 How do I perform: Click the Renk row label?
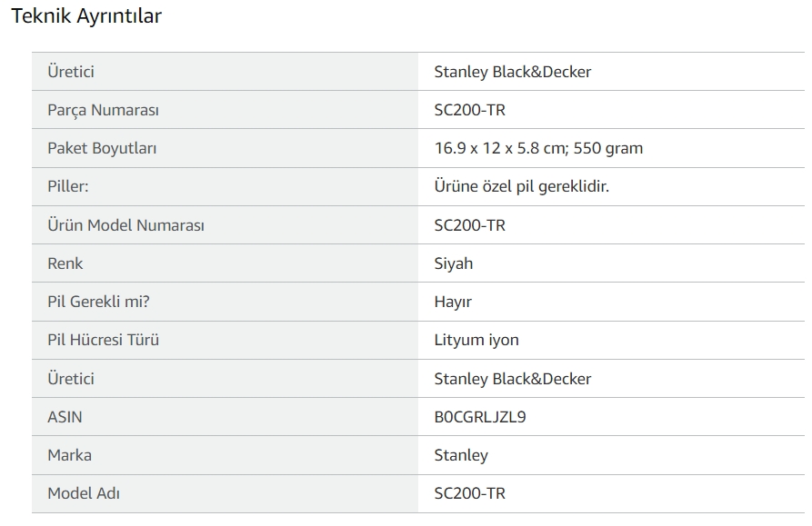click(65, 263)
